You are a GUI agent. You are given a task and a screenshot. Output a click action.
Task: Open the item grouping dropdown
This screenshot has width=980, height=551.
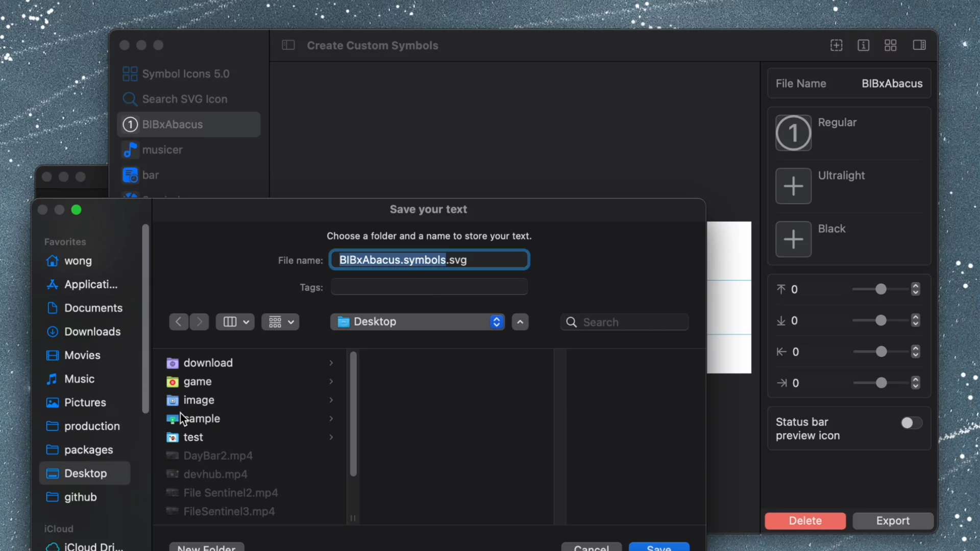[280, 321]
